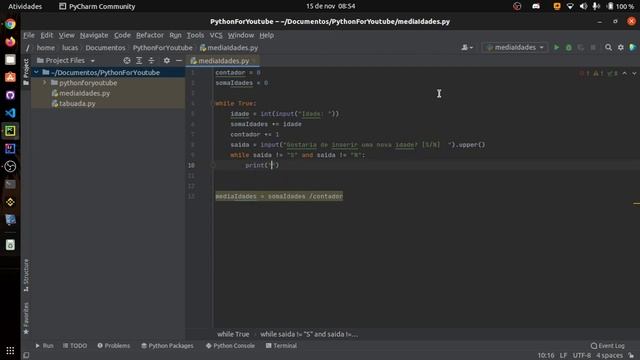Click the 10:16 cursor position indicator
Viewport: 640px width, 360px height.
click(546, 356)
